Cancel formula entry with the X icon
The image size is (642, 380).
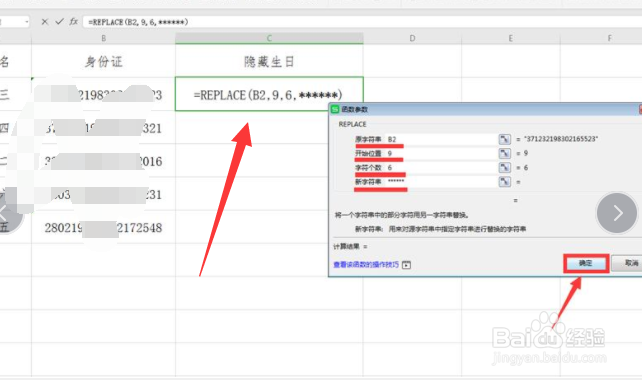click(x=45, y=22)
